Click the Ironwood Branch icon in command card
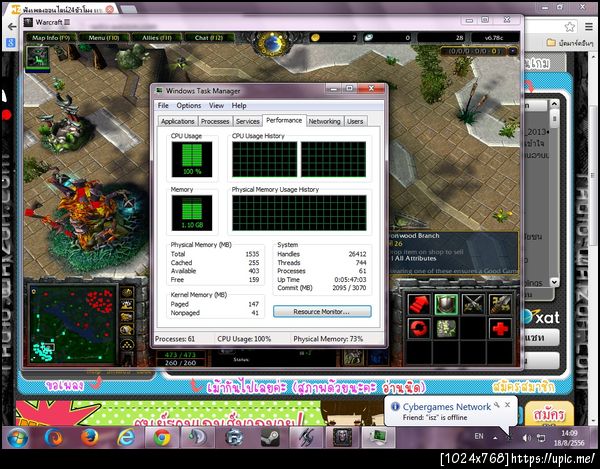Image resolution: width=600 pixels, height=469 pixels. point(446,328)
